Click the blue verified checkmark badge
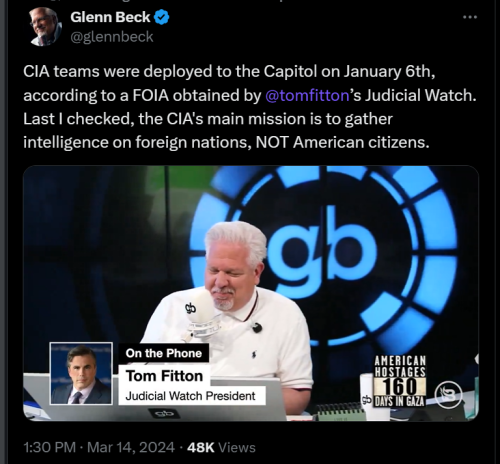The image size is (500, 464). click(161, 17)
